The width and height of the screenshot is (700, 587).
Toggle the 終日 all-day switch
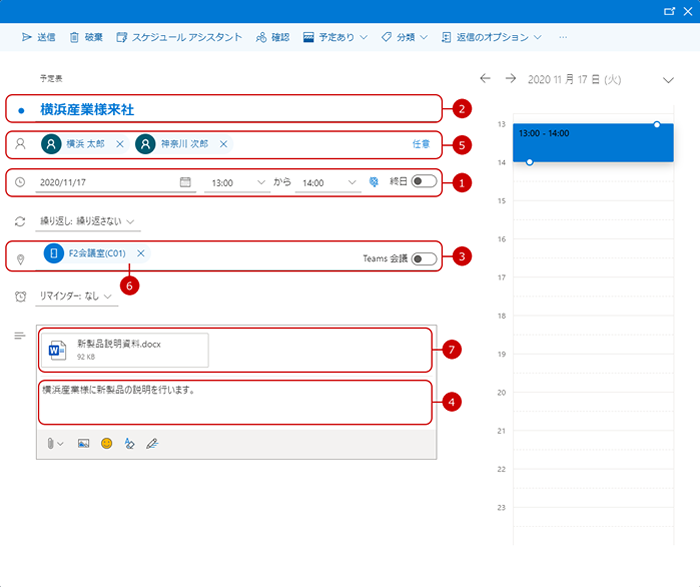tap(423, 182)
